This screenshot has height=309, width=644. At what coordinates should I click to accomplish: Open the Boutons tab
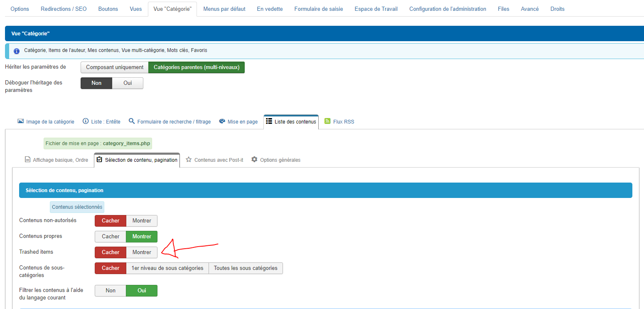(108, 9)
